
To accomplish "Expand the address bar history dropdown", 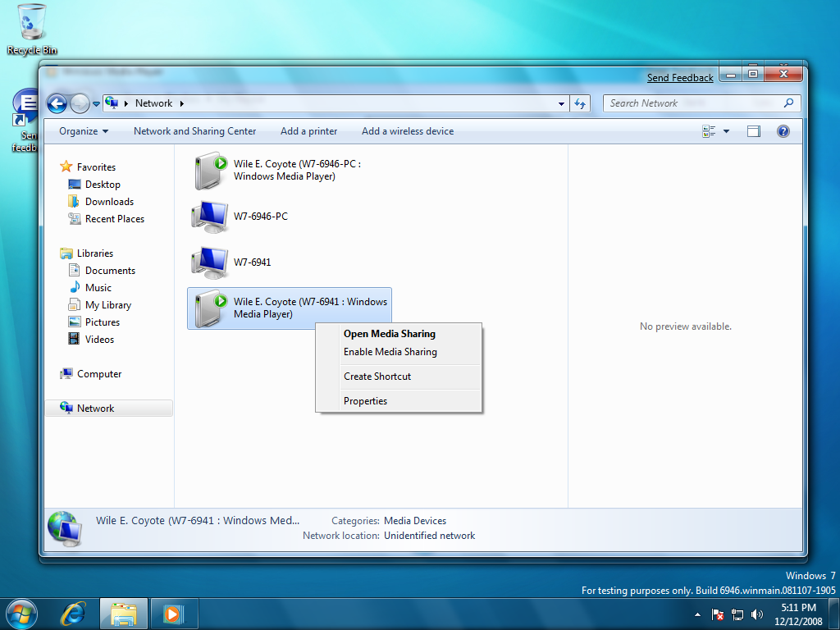I will click(561, 103).
